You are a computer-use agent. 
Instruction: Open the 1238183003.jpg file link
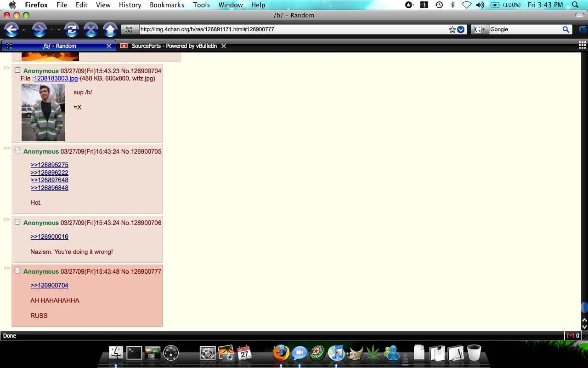pyautogui.click(x=56, y=78)
